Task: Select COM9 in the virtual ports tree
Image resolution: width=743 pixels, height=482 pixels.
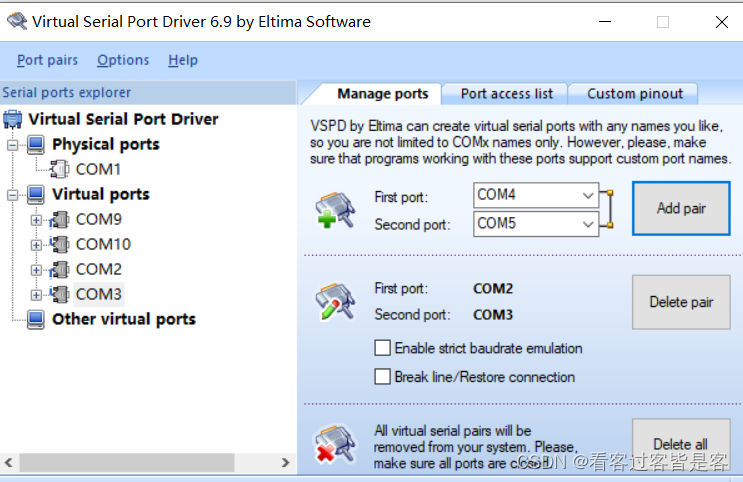Action: [99, 219]
